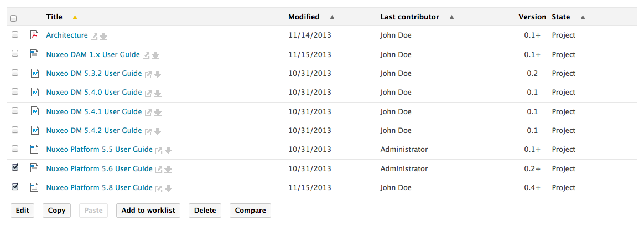Screen dimensions: 644x225
Task: Sort by Title using the yellow arrow
Action: pos(74,17)
